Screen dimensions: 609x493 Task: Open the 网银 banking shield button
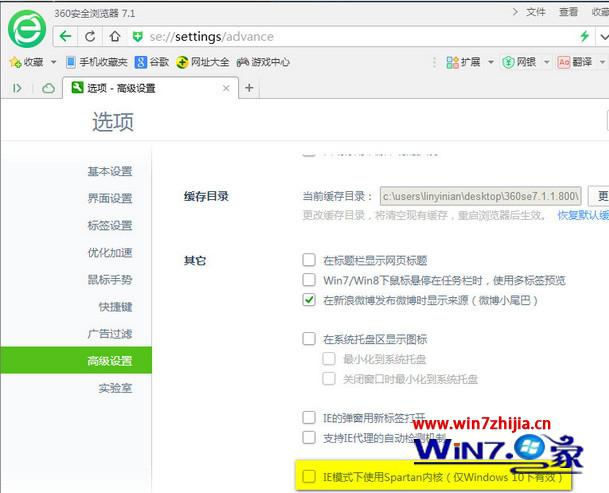(519, 62)
